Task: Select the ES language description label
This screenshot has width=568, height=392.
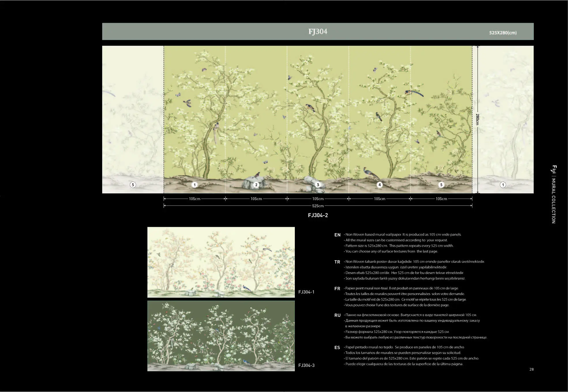Action: [337, 348]
